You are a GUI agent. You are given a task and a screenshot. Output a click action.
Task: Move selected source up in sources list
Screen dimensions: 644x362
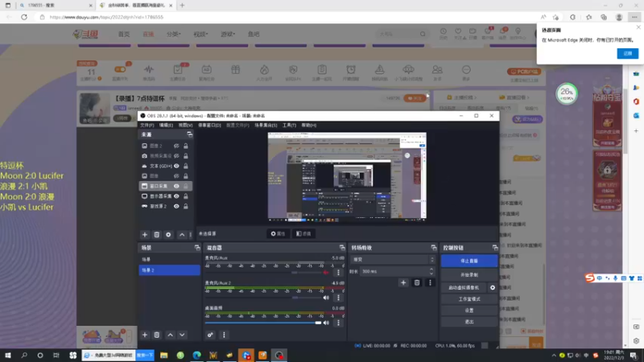click(182, 235)
